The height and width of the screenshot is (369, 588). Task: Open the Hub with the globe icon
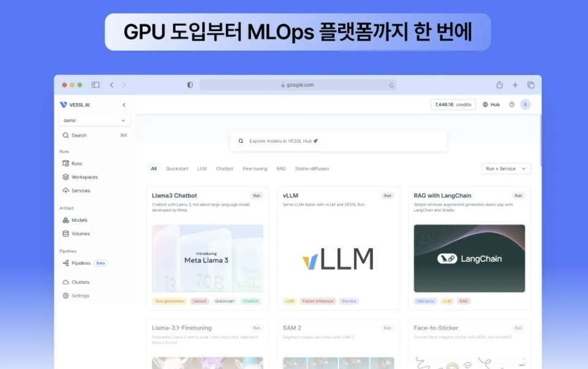coord(491,104)
